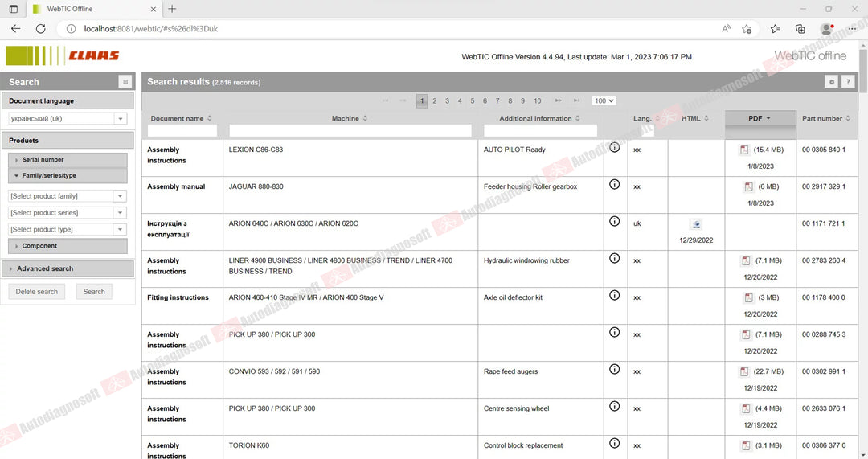Screen dimensions: 868x459
Task: Open Select product type dropdown
Action: click(x=121, y=229)
